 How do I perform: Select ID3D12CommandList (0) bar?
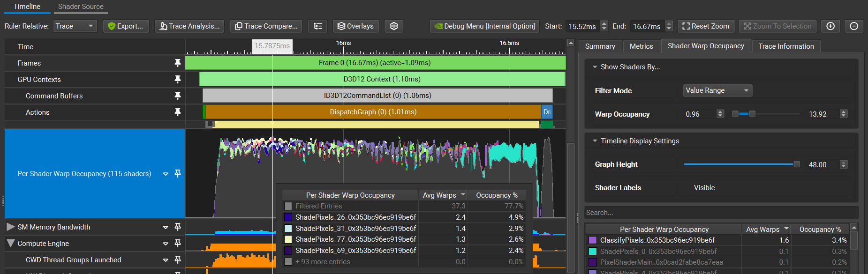(377, 96)
